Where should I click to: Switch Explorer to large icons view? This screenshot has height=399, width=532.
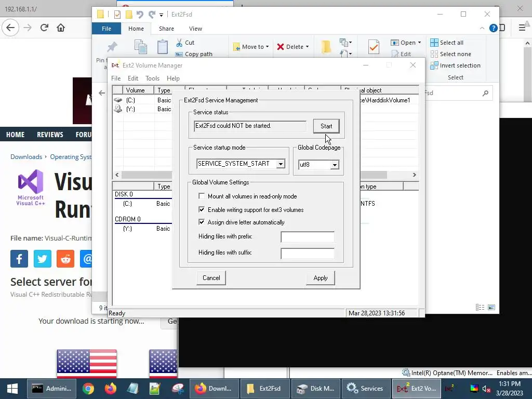[491, 308]
